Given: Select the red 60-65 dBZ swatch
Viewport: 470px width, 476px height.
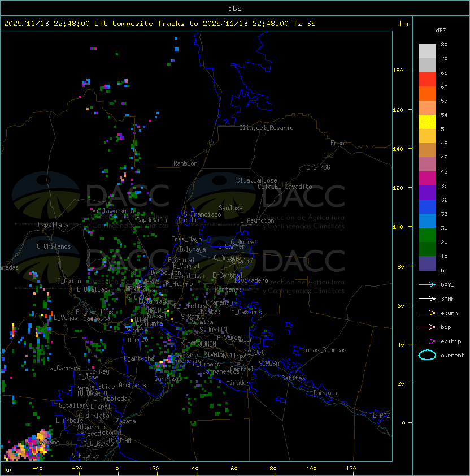Looking at the screenshot, I should 427,79.
